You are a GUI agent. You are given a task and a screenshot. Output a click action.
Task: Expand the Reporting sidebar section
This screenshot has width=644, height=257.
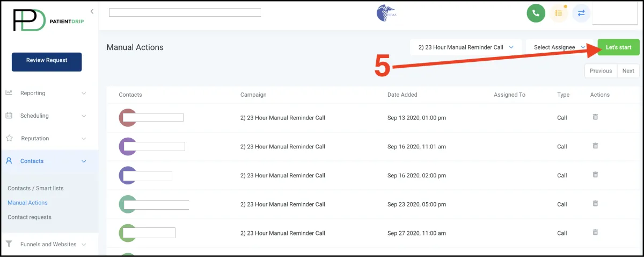pyautogui.click(x=46, y=93)
